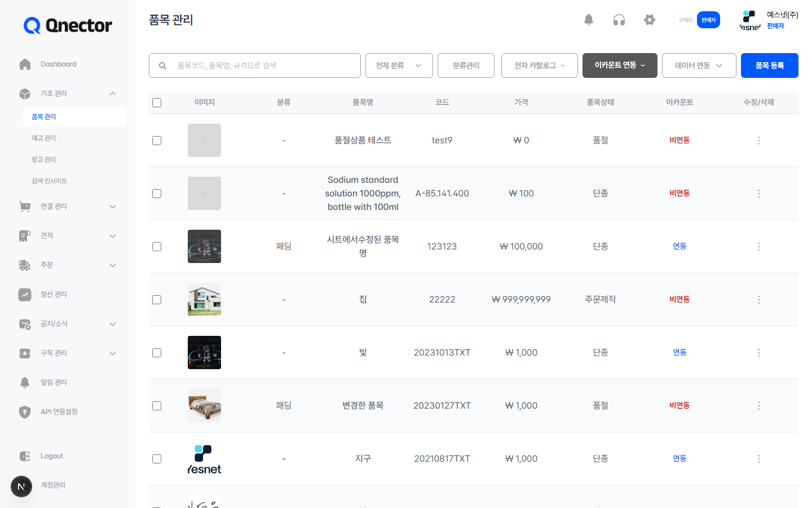Click the 품목 등록 button
The image size is (812, 508).
(770, 65)
